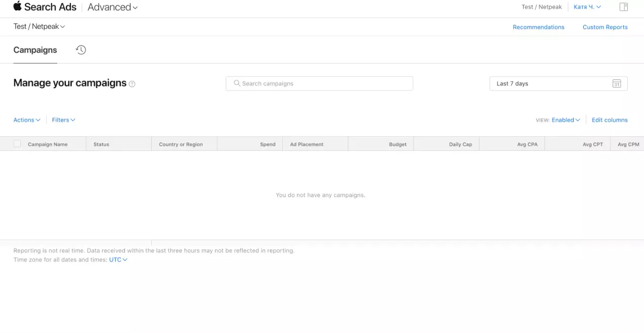Click the magnifier icon in search box
This screenshot has width=644, height=333.
coord(237,83)
